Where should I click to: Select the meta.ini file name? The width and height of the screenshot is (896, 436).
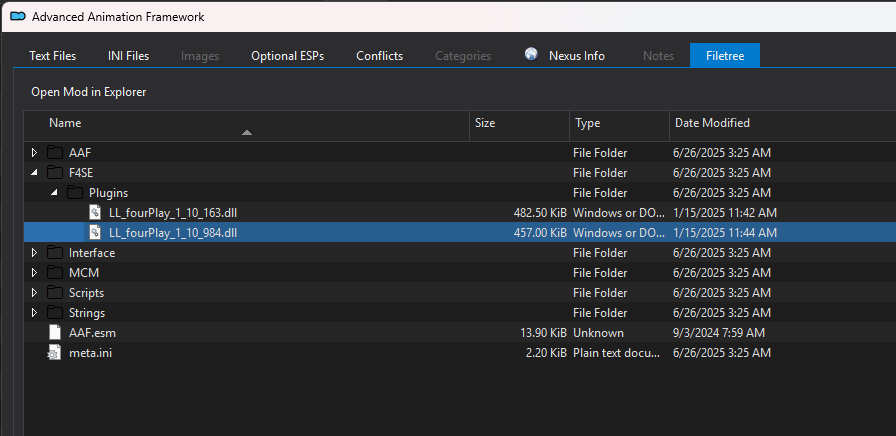point(90,353)
